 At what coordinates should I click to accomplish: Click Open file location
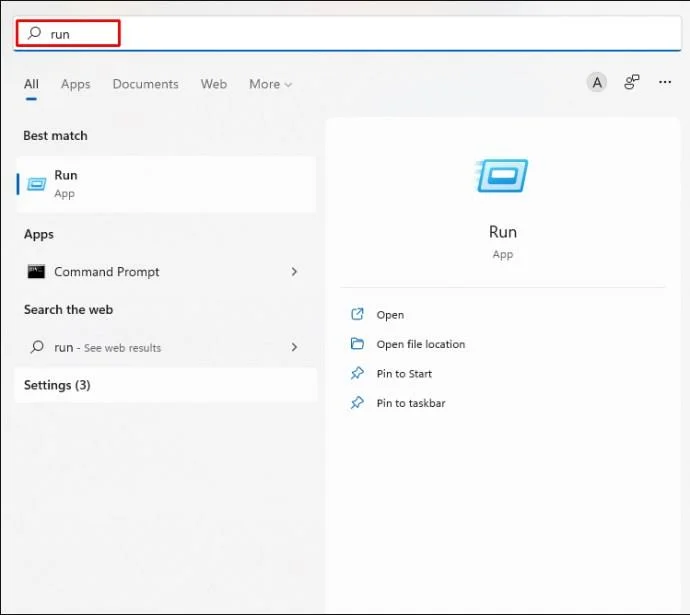pyautogui.click(x=421, y=344)
